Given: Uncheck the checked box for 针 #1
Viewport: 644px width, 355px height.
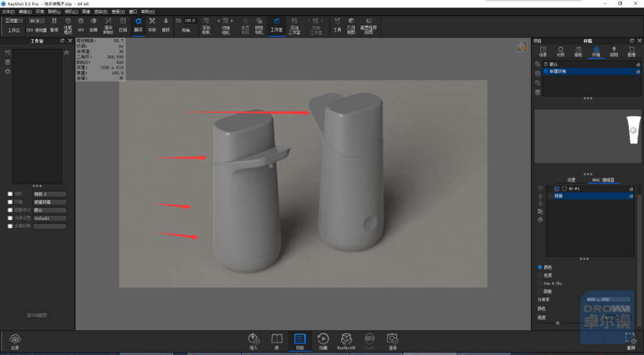Looking at the screenshot, I should (x=557, y=189).
